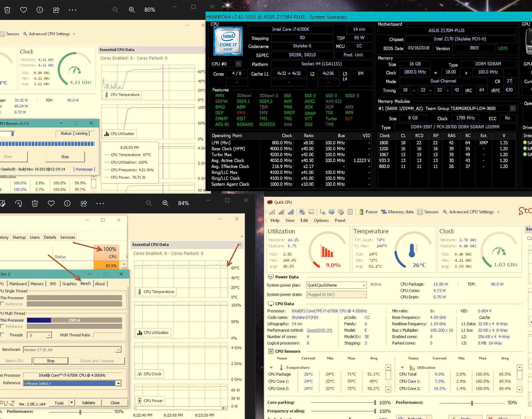Click Stop in the CPU Burner window
Image resolution: width=532 pixels, height=419 pixels.
[65, 157]
